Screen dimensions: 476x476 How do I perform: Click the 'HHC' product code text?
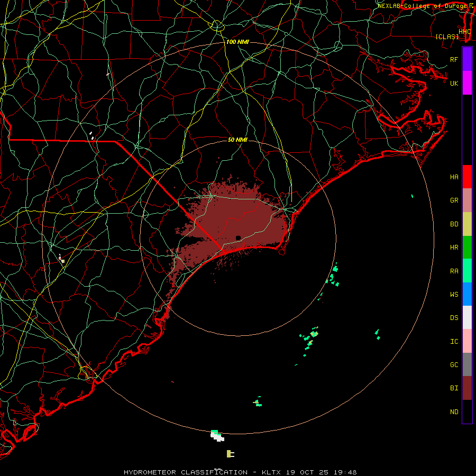coord(464,32)
